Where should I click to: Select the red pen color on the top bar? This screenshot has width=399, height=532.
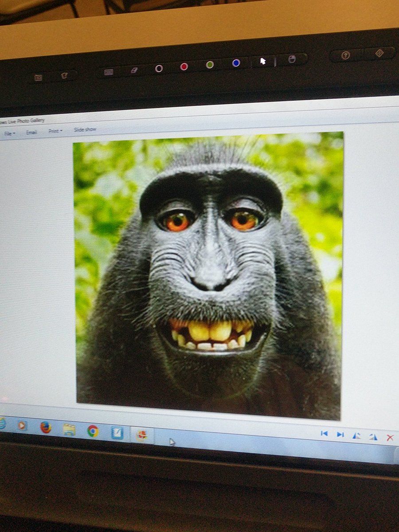tap(184, 66)
